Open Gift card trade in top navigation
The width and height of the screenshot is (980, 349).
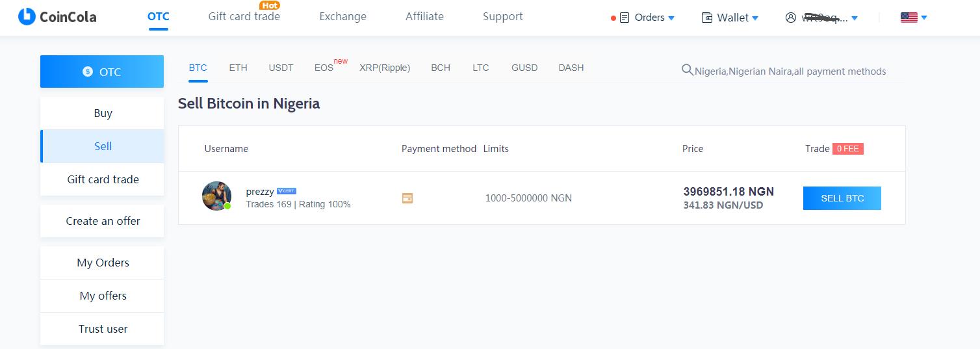(x=244, y=16)
